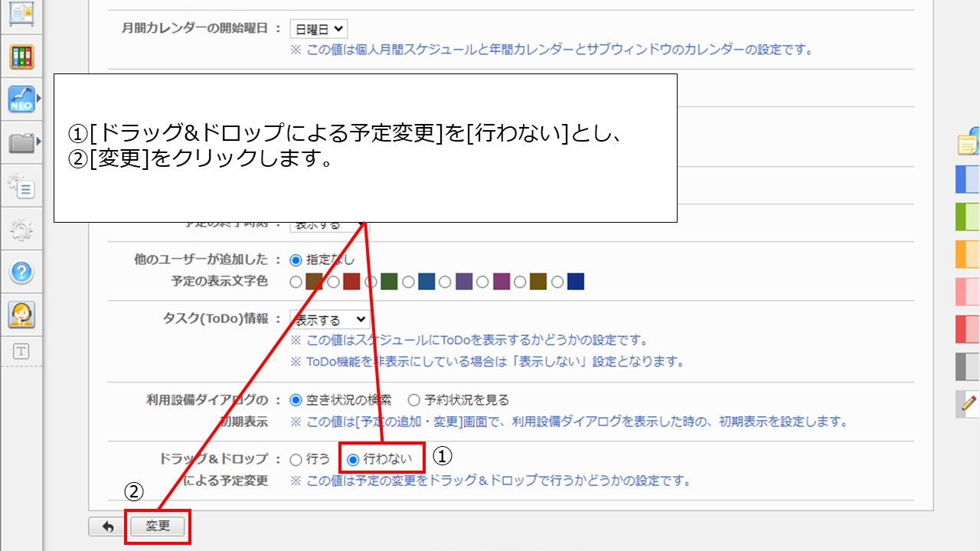
Task: Select 予約状況を見る radio option
Action: pos(414,399)
